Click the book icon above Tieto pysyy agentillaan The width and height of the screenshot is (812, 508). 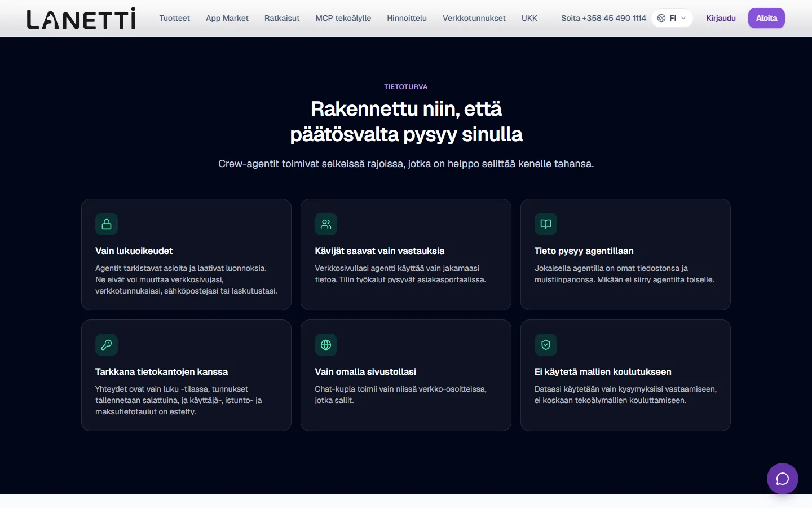[x=546, y=224]
